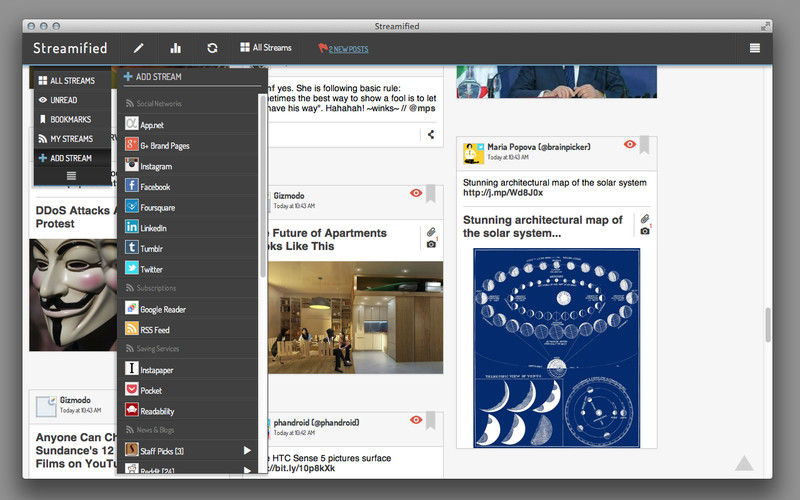Click the main window vertical scrollbar
800x500 pixels.
[x=768, y=325]
